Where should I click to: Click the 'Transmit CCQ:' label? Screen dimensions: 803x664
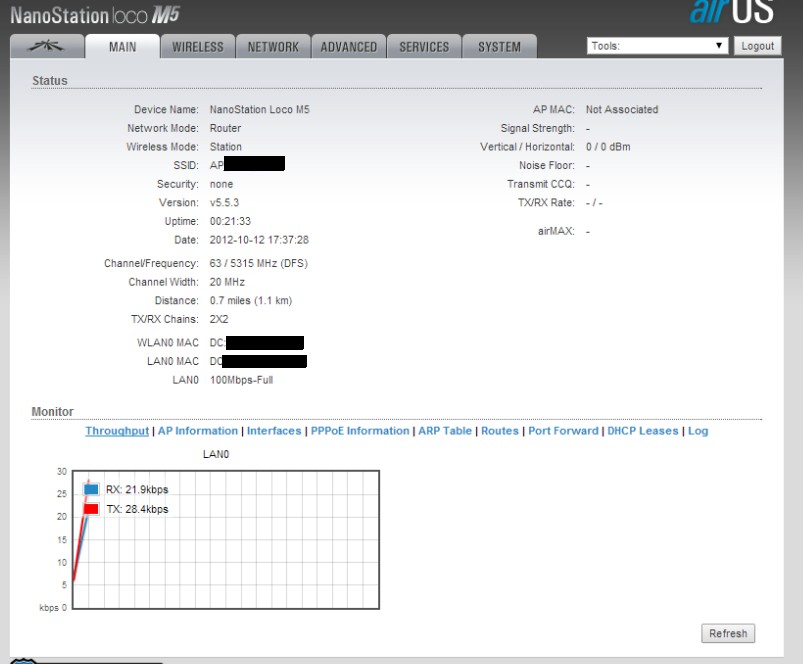541,184
